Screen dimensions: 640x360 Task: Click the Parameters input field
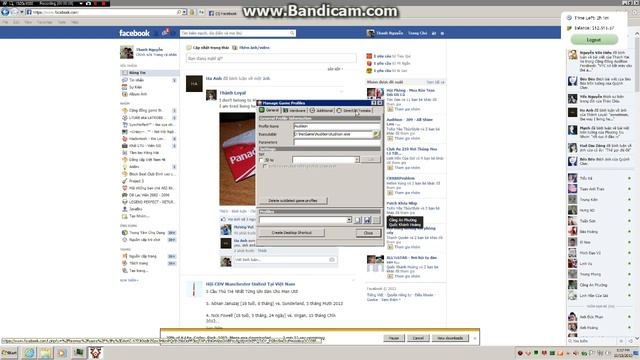(337, 142)
